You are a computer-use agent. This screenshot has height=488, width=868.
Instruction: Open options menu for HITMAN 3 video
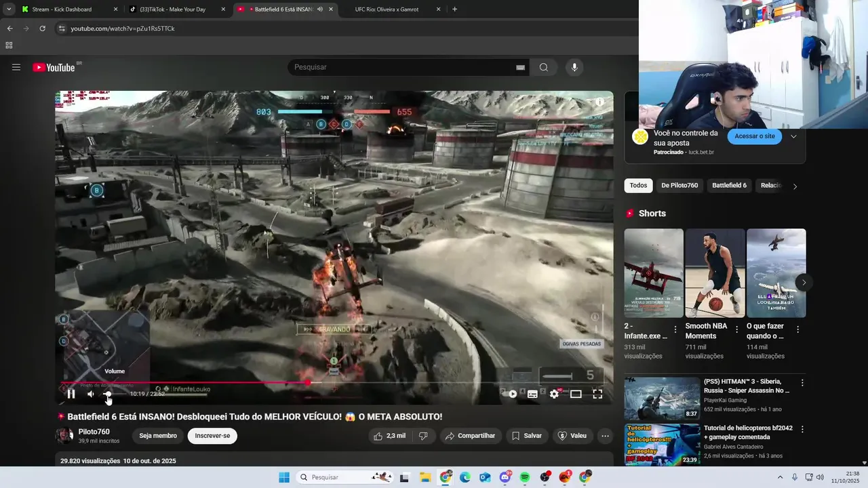click(x=802, y=383)
